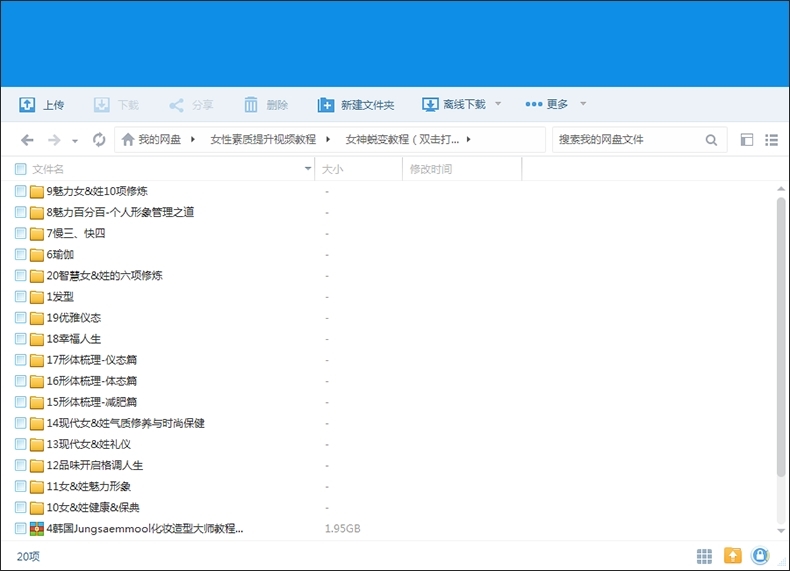790x571 pixels.
Task: Open 12品味开启格调人生 folder
Action: [x=94, y=465]
